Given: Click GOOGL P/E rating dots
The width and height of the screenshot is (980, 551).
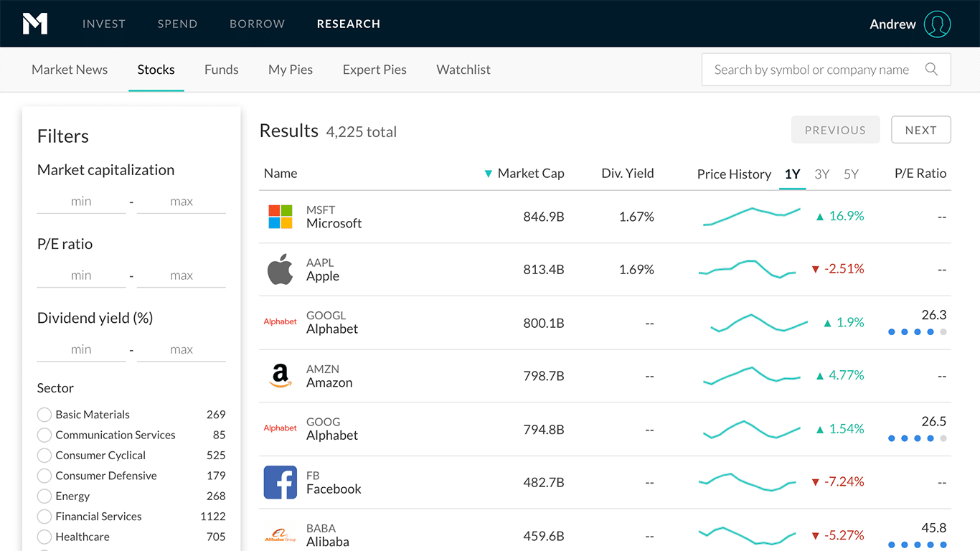Looking at the screenshot, I should pos(918,332).
